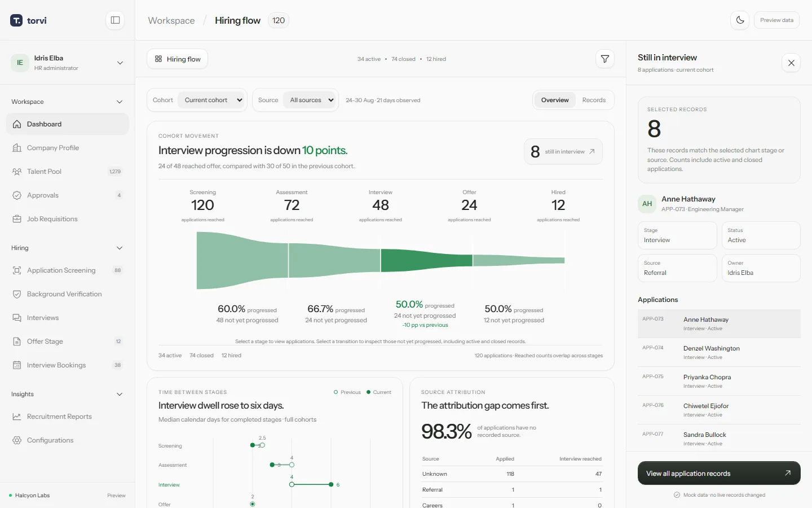Collapse the Hiring sidebar section
Viewport: 812px width, 508px height.
point(67,248)
